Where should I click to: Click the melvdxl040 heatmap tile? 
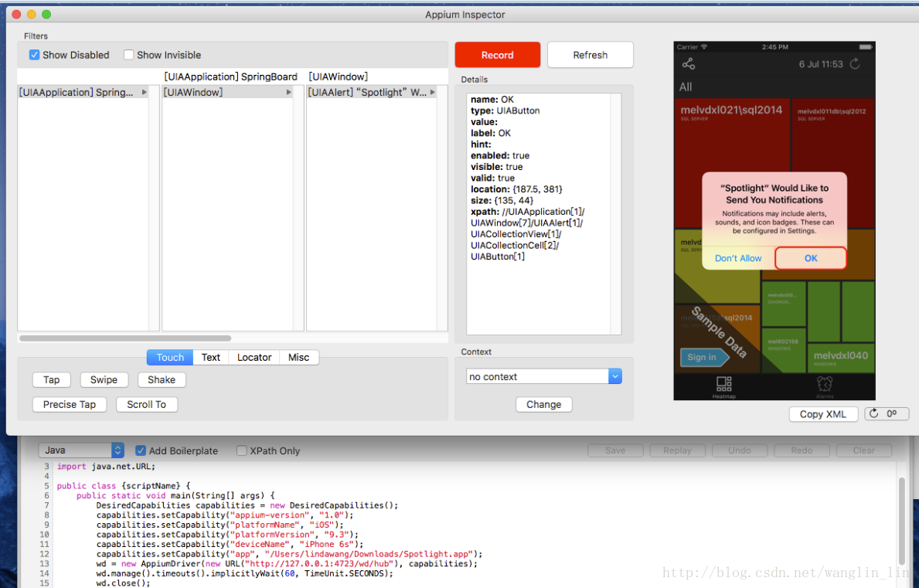841,359
